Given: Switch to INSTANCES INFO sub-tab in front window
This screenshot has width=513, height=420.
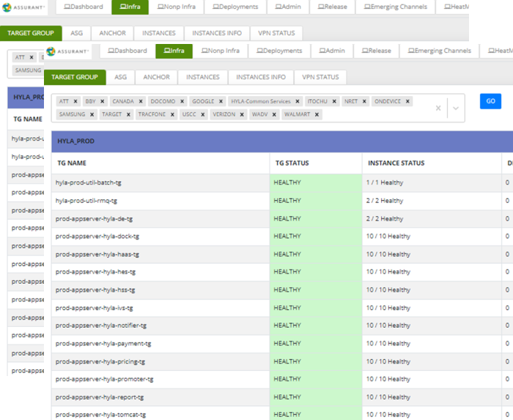Looking at the screenshot, I should coord(261,77).
